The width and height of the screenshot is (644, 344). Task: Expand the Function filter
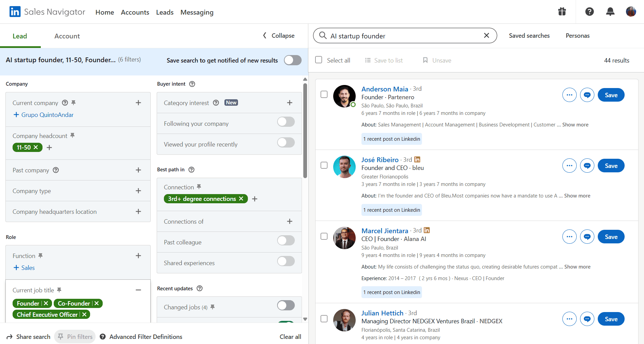click(138, 256)
